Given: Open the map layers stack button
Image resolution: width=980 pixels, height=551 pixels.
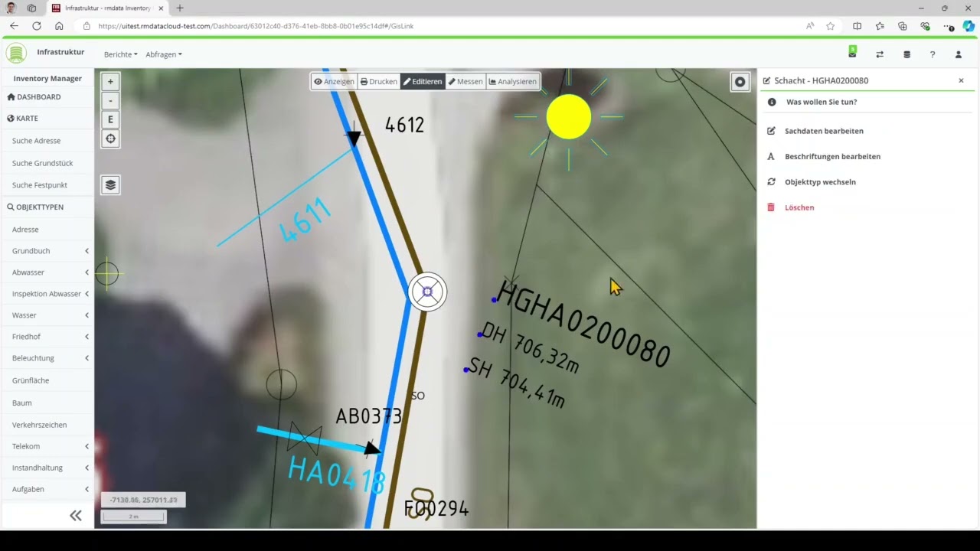Looking at the screenshot, I should coord(110,184).
